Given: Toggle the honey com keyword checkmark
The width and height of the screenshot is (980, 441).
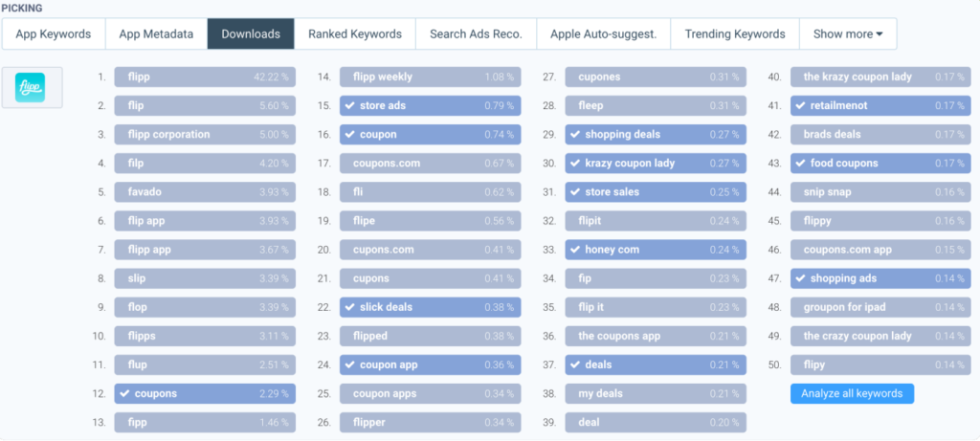Looking at the screenshot, I should 573,250.
